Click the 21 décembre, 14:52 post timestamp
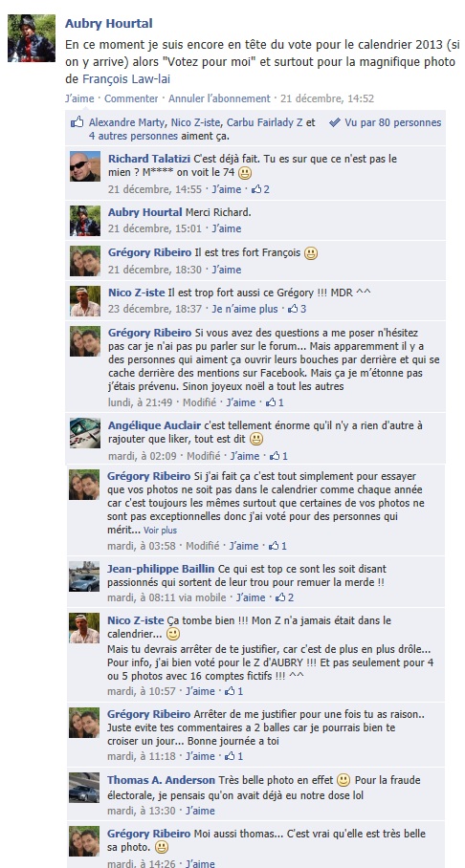Image resolution: width=465 pixels, height=868 pixels. 327,98
